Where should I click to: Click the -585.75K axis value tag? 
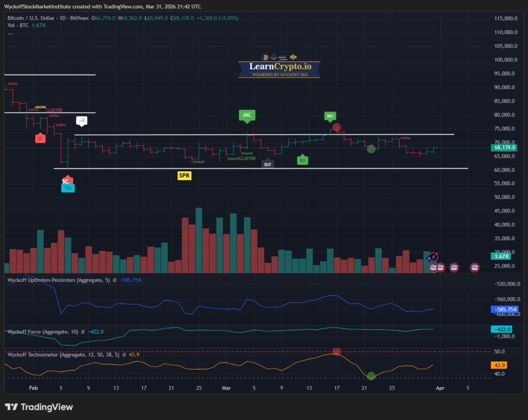coord(505,309)
